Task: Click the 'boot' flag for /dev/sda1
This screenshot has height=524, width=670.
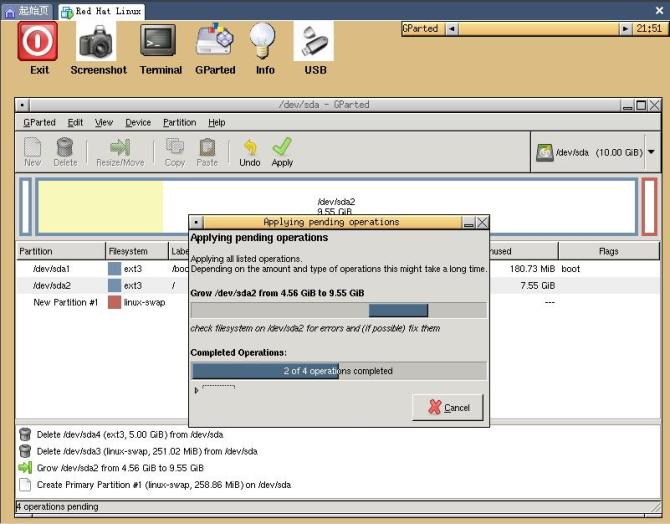Action: 570,269
